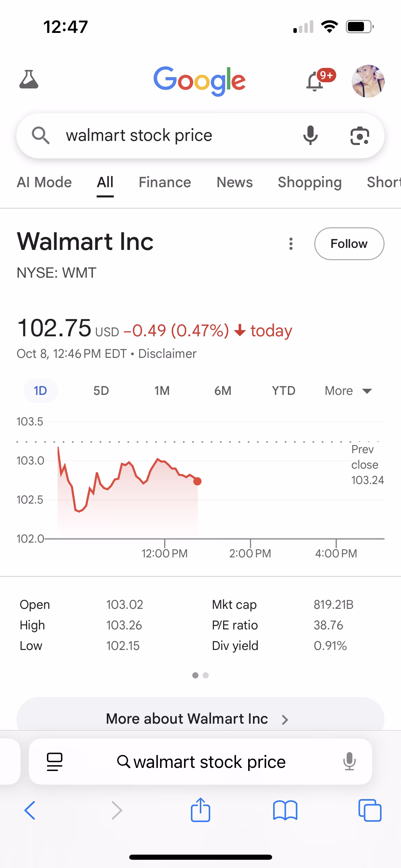The image size is (401, 868).
Task: Open Safari bookmarks book icon
Action: point(285,810)
